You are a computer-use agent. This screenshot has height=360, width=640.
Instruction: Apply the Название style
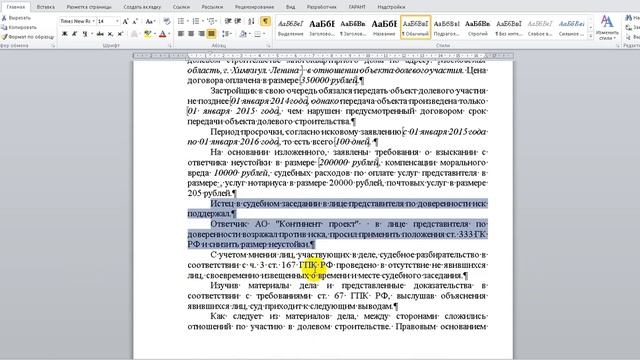(x=384, y=28)
